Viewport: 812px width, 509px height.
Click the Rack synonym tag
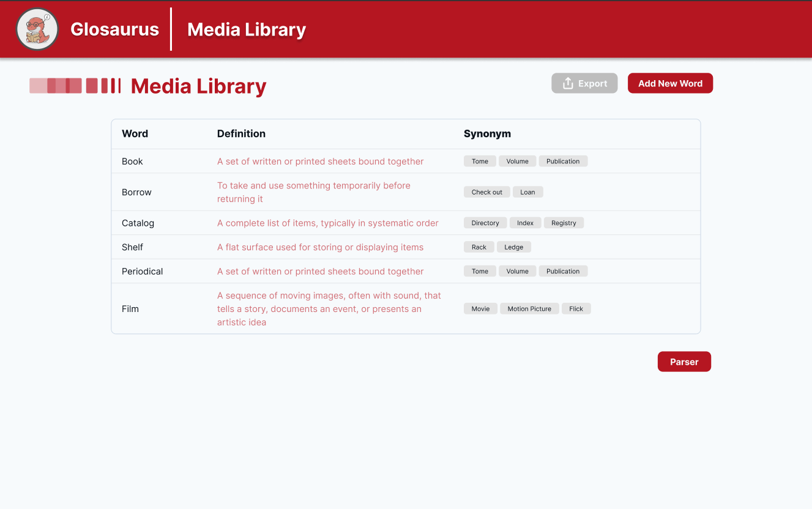coord(479,247)
